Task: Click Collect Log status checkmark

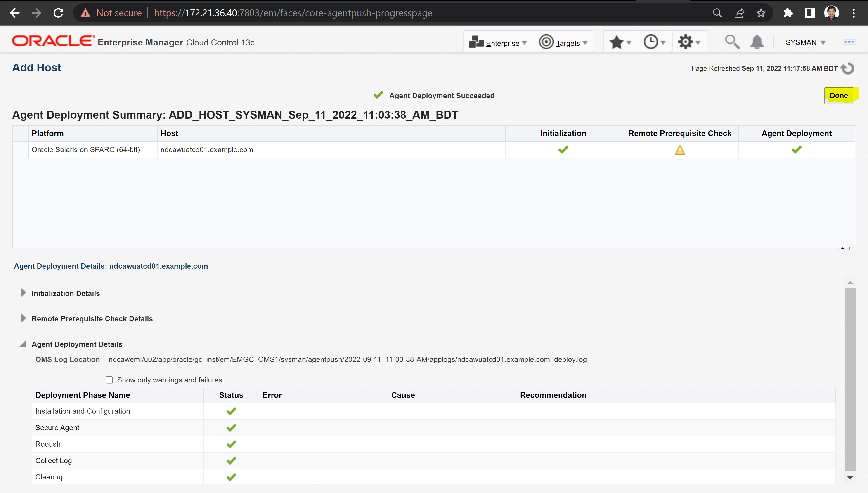Action: tap(231, 461)
